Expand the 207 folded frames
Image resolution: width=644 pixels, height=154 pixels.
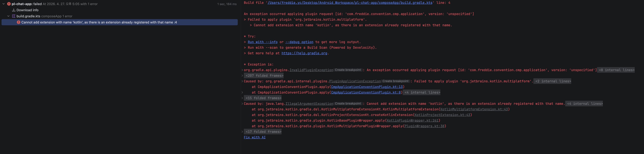264,76
